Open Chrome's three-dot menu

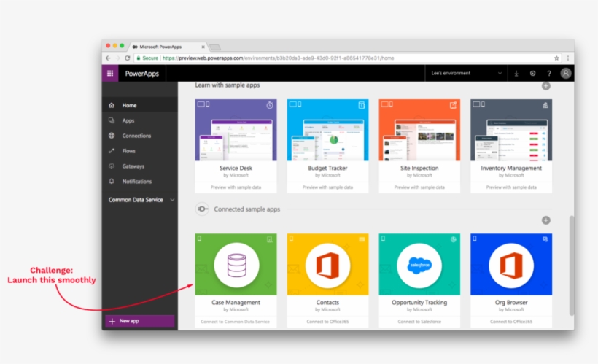[x=568, y=58]
